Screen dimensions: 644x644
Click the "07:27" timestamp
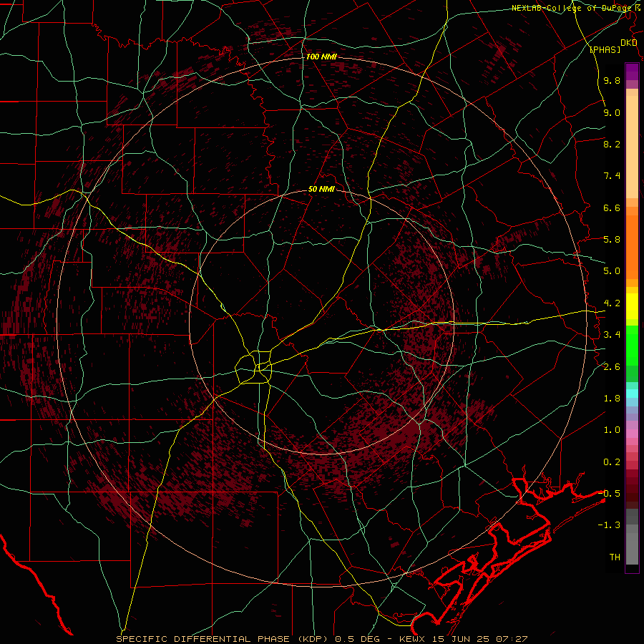pos(514,639)
